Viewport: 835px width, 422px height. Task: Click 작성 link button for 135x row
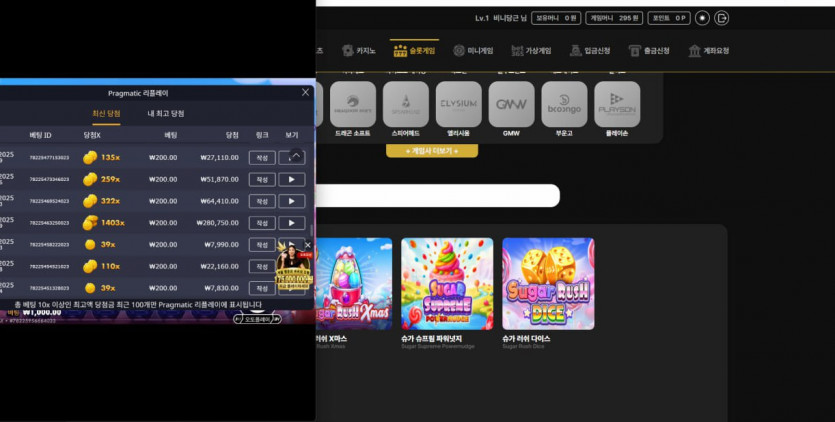tap(262, 158)
